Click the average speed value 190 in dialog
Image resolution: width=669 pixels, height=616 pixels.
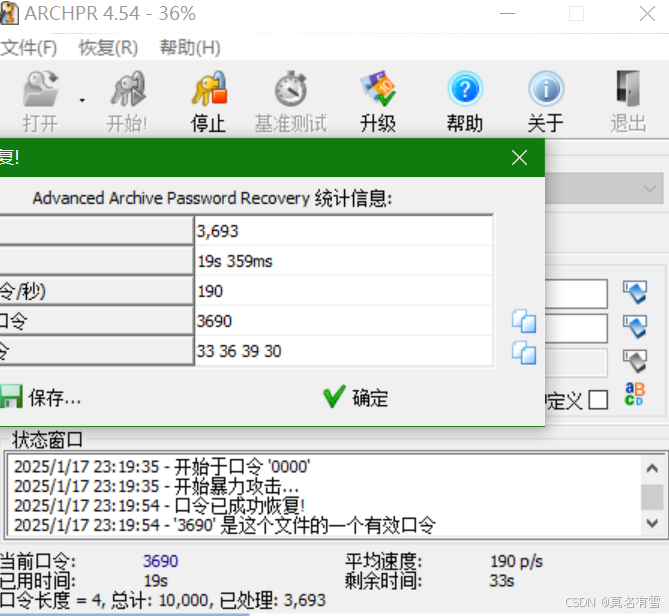coord(344,291)
